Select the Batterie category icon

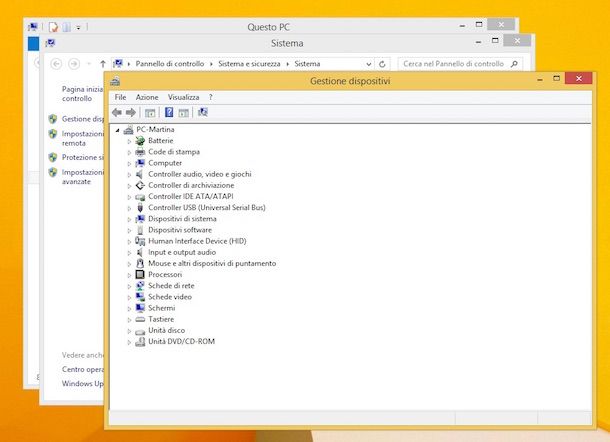coord(140,141)
